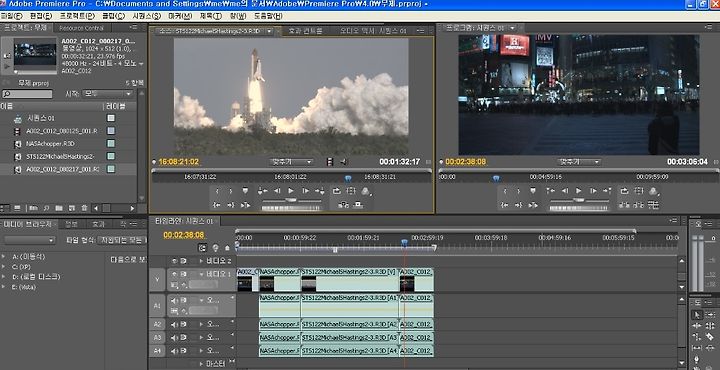Add unnumbered marker in Source monitor
Viewport: 720px width, 370px height.
click(x=245, y=190)
